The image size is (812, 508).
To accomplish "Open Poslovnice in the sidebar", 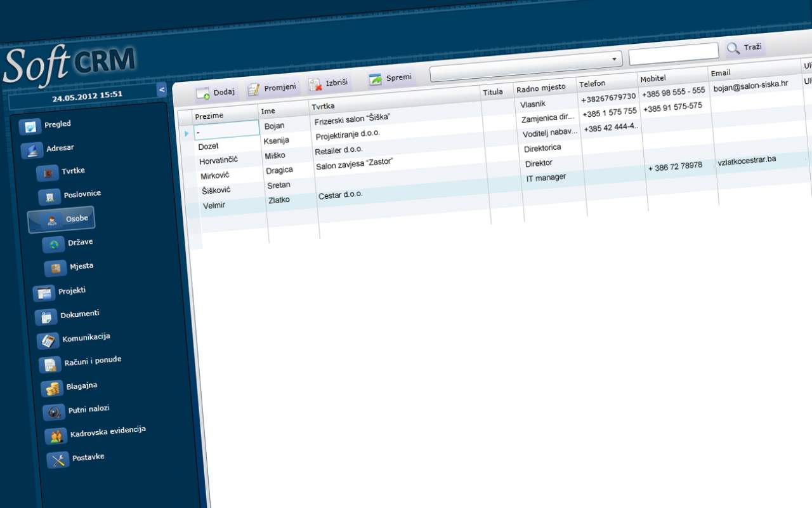I will pos(82,194).
